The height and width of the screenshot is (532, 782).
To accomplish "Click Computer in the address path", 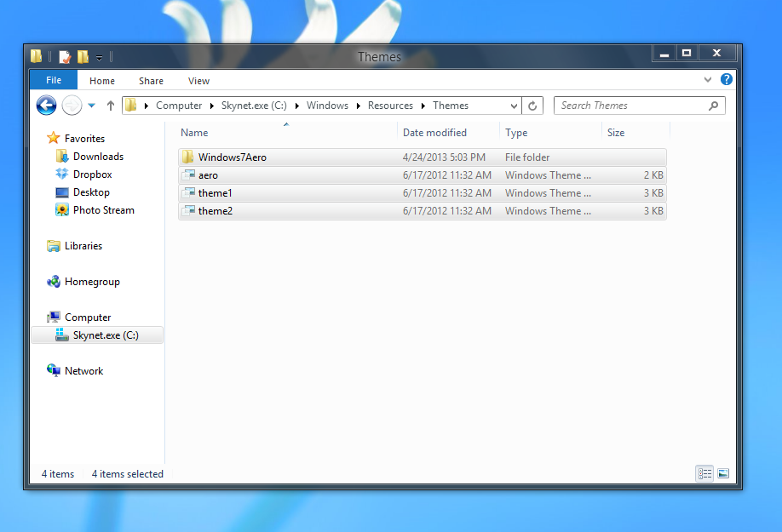I will (179, 106).
